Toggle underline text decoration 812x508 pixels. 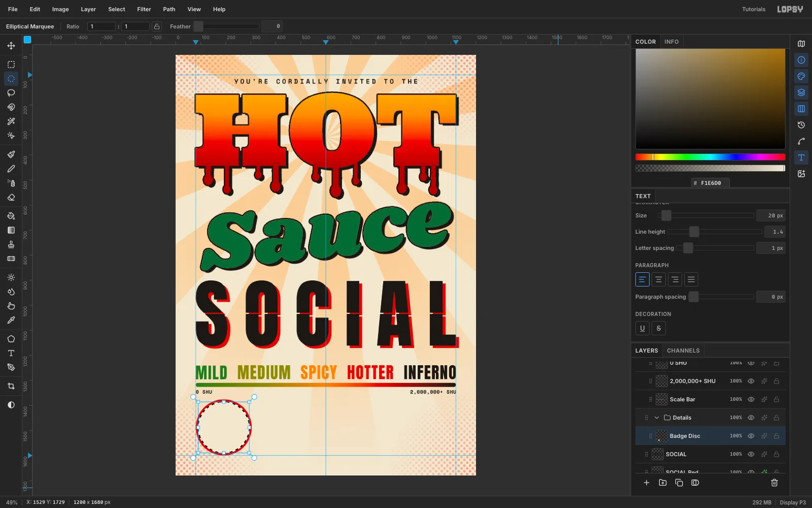(x=642, y=328)
